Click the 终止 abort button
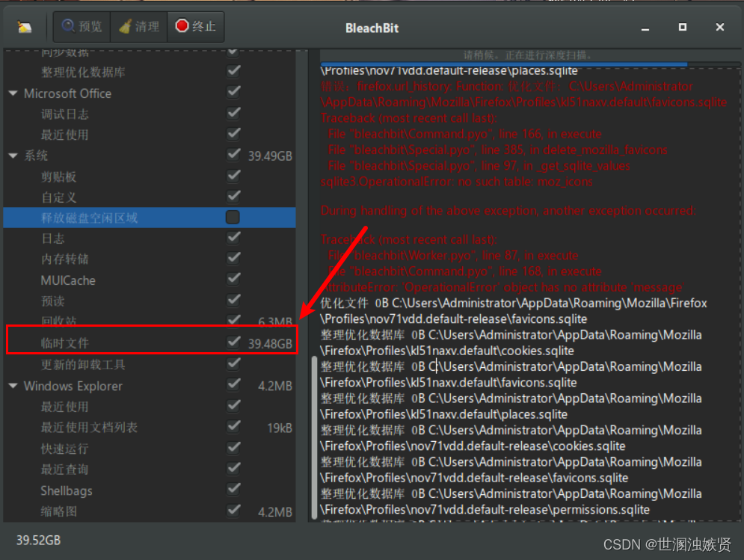The image size is (744, 560). (195, 27)
